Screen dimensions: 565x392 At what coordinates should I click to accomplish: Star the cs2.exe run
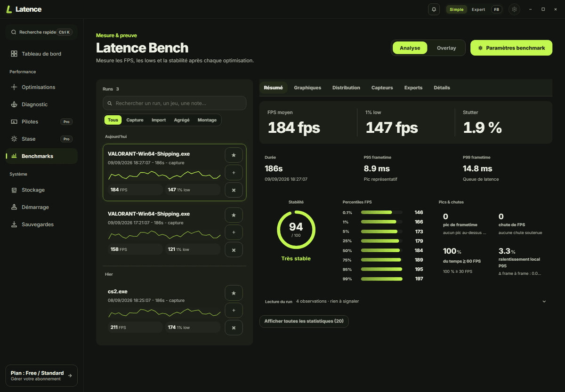coord(234,293)
